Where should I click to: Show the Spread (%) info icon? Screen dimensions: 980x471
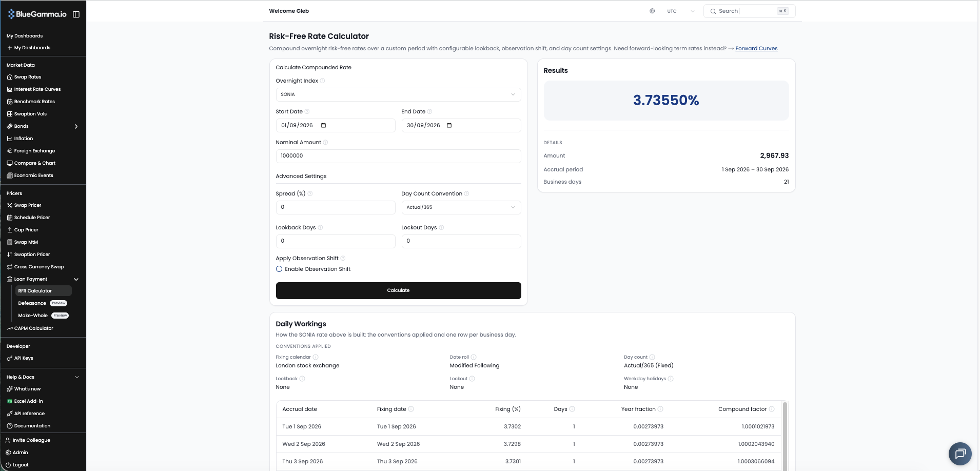pyautogui.click(x=310, y=193)
